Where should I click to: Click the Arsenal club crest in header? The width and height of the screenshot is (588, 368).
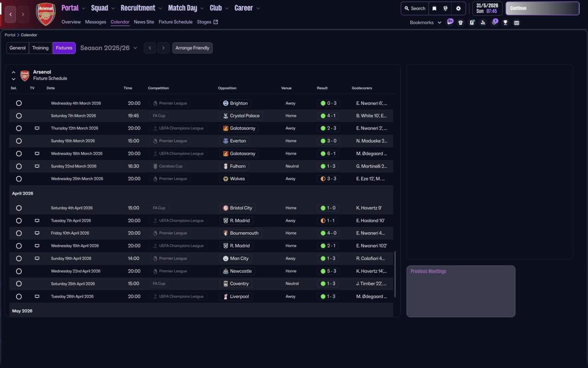(x=46, y=14)
